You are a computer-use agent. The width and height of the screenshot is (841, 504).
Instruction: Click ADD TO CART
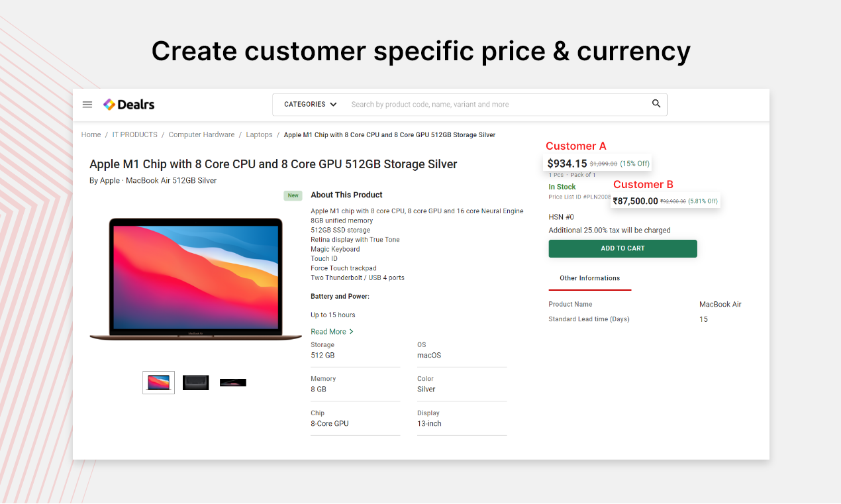pyautogui.click(x=622, y=248)
